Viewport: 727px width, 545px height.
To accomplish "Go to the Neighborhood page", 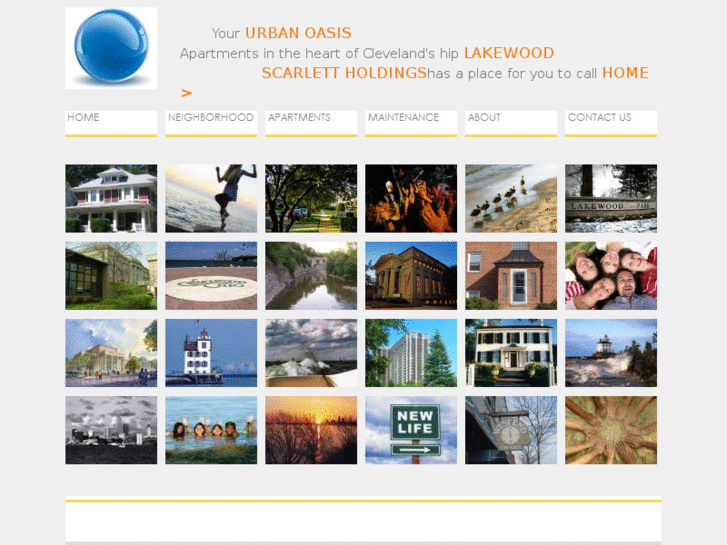I will (210, 118).
